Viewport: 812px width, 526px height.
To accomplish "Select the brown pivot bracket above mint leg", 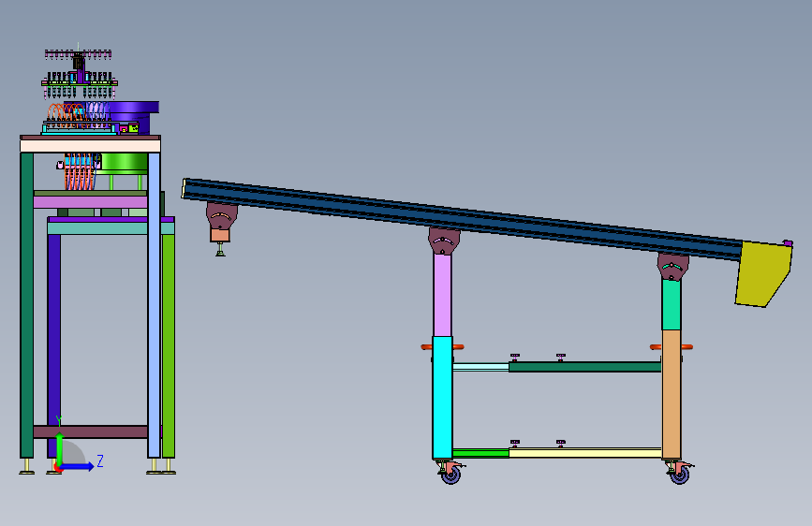I will point(672,266).
